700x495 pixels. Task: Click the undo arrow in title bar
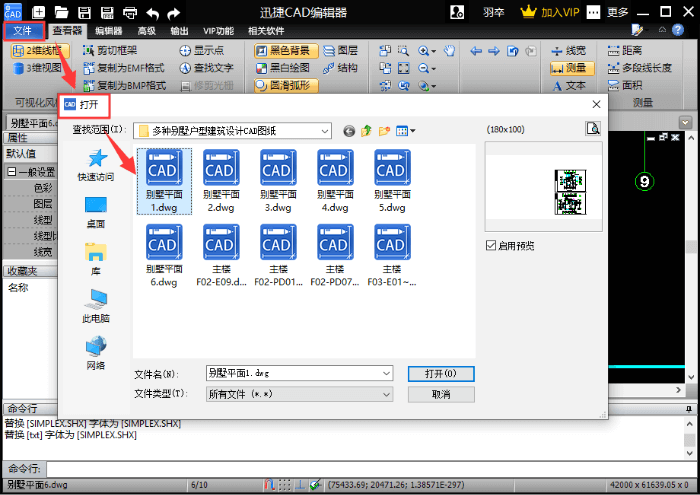(x=152, y=13)
